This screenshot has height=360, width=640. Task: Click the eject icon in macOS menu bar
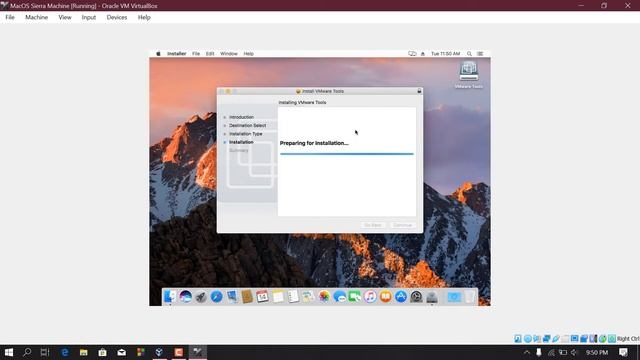423,54
